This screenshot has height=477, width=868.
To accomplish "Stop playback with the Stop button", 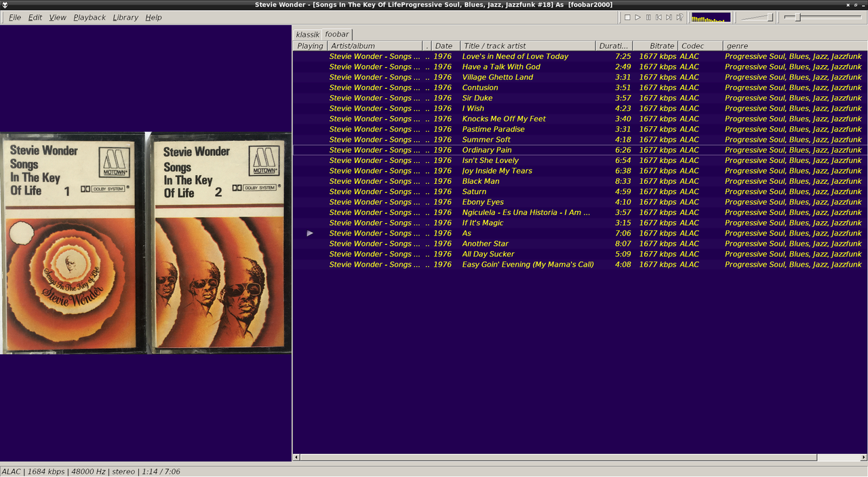I will coord(627,17).
